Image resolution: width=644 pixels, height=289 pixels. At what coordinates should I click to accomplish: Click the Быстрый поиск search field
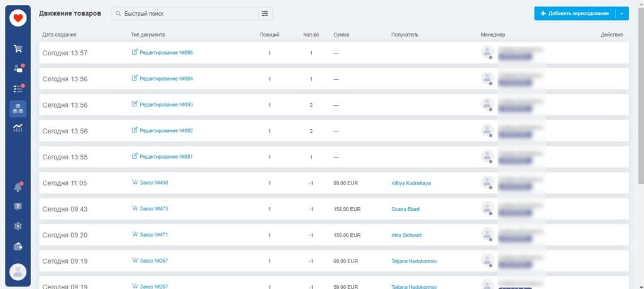(x=184, y=14)
